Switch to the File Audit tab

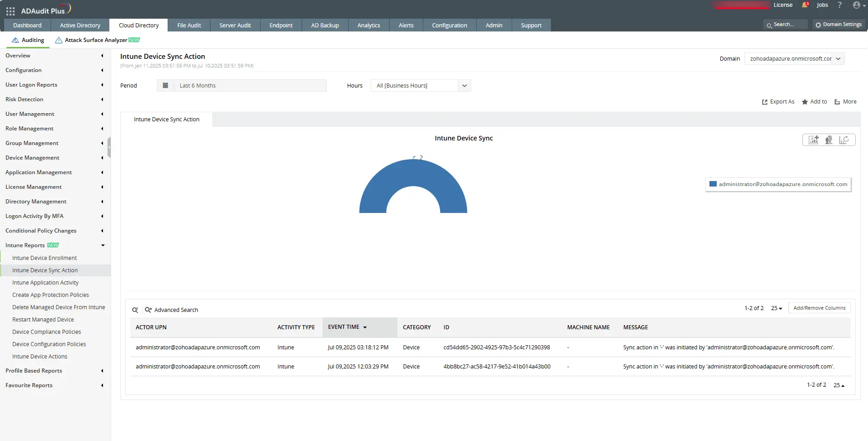[x=189, y=26]
